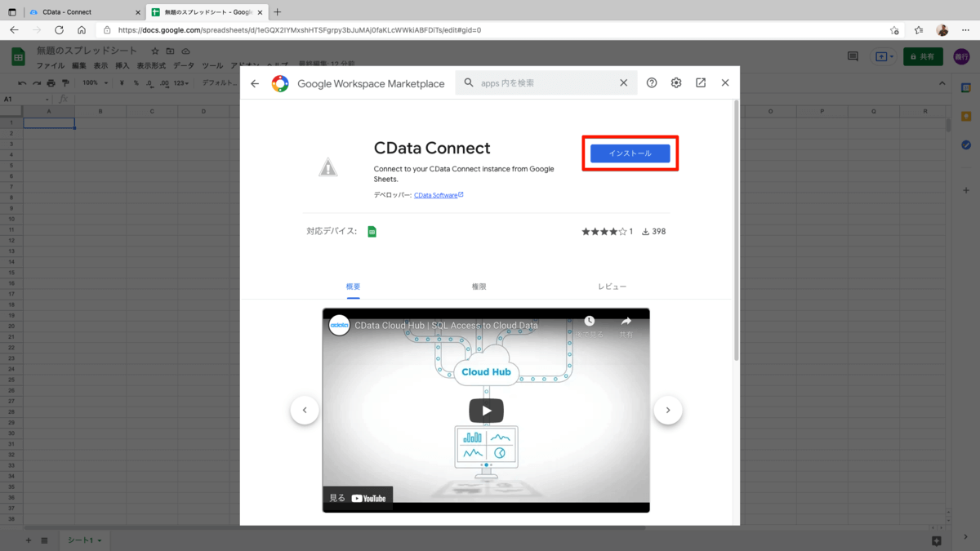This screenshot has height=551, width=980.
Task: Click the redo icon in Sheets toolbar
Action: coord(37,83)
